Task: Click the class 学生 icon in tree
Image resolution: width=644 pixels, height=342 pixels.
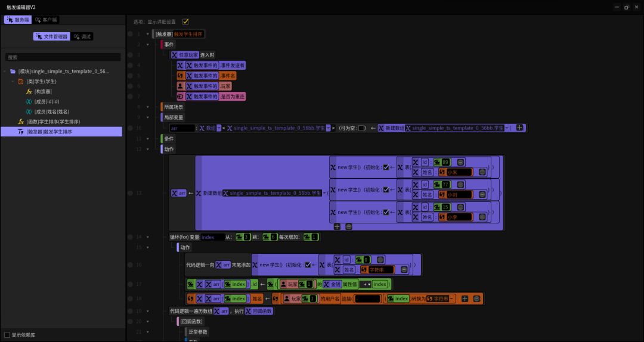Action: [21, 82]
